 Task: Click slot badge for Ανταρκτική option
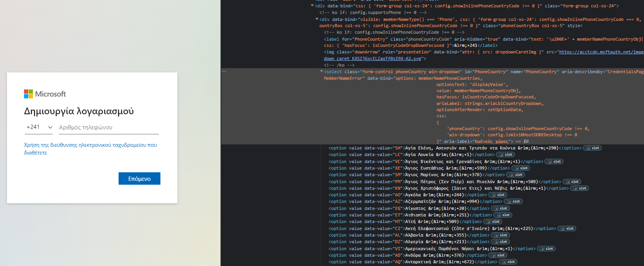tap(508, 262)
